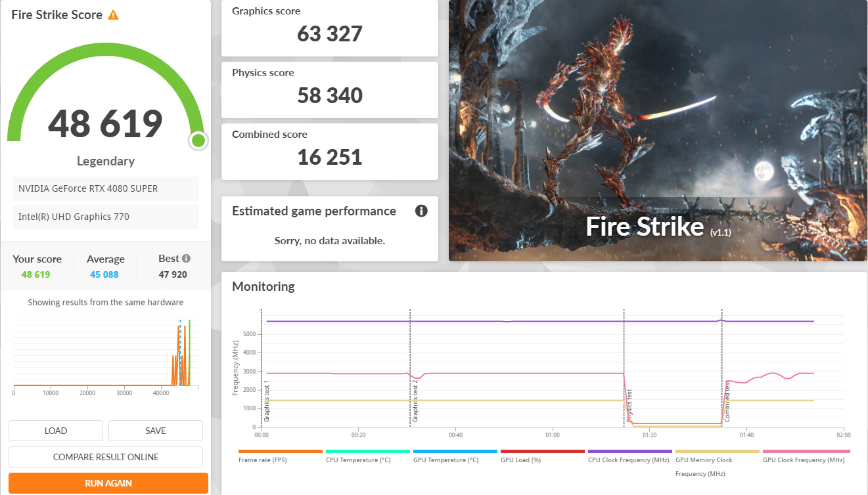Click the Graphics test 2 marker in Monitoring
This screenshot has width=868, height=495.
(415, 400)
